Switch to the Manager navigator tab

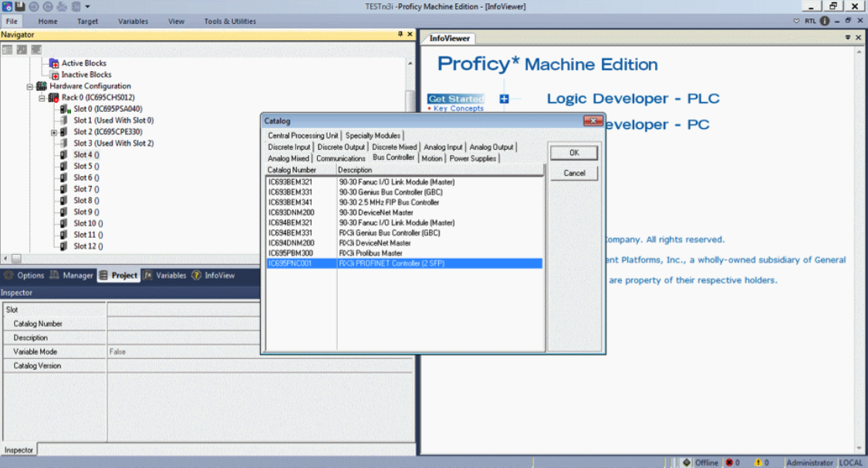(72, 275)
